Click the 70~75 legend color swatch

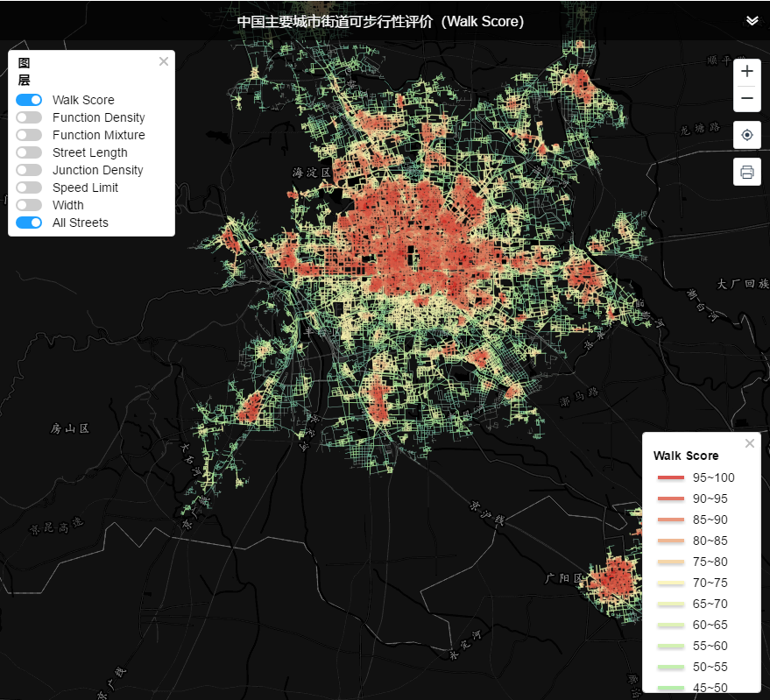(x=670, y=583)
